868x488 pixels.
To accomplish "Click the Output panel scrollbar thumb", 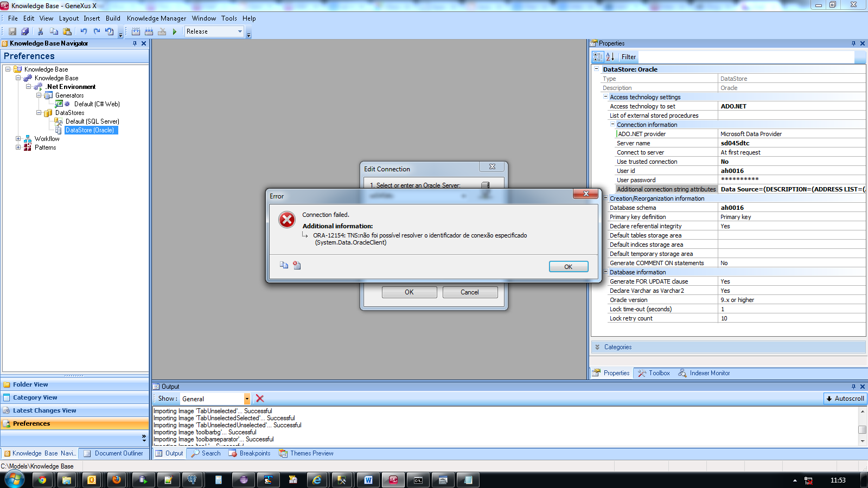I will tap(863, 429).
